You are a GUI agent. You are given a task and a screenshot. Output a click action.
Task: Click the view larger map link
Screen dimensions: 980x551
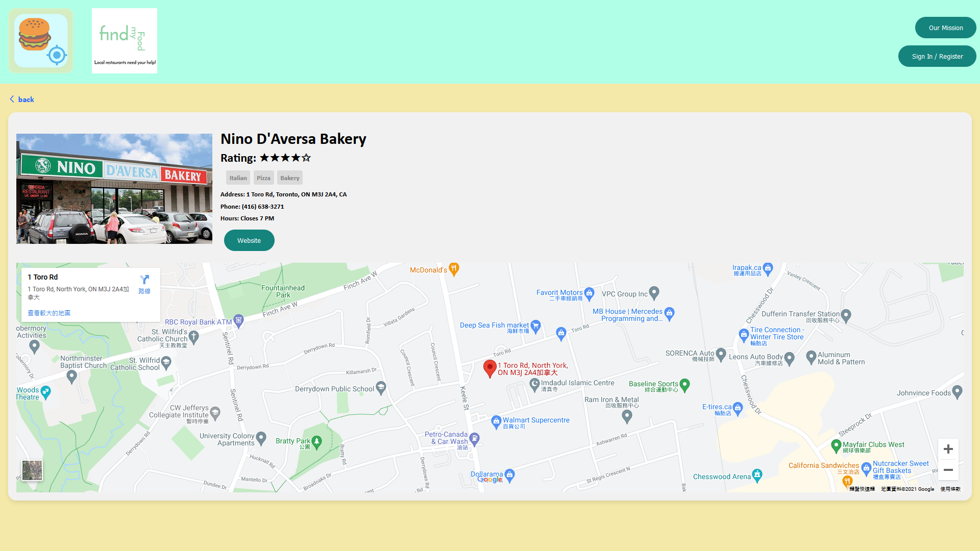click(x=49, y=313)
